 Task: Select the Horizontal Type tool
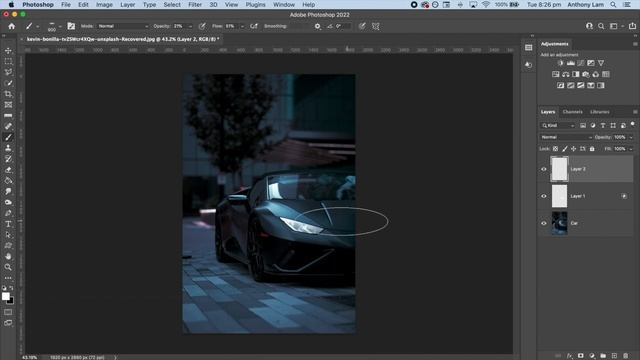8,224
